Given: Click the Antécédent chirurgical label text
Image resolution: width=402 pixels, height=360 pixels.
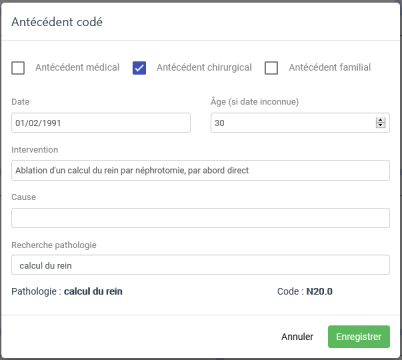Looking at the screenshot, I should coord(204,68).
